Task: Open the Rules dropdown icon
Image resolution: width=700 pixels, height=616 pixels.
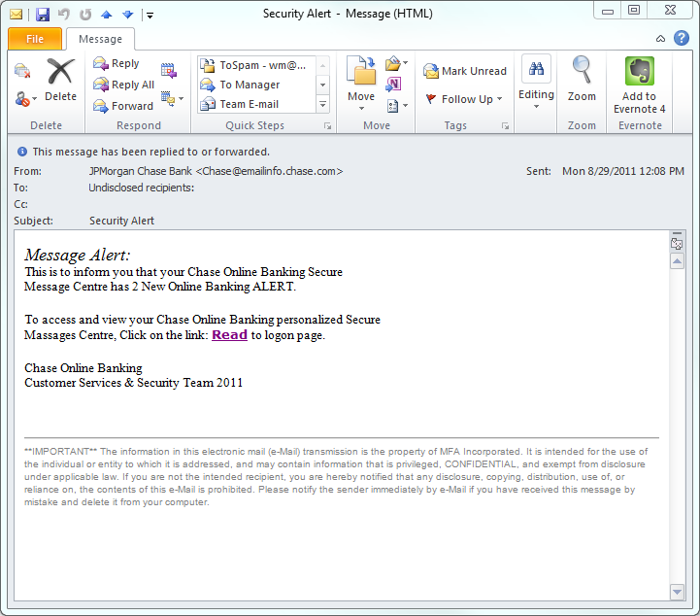Action: (x=396, y=63)
